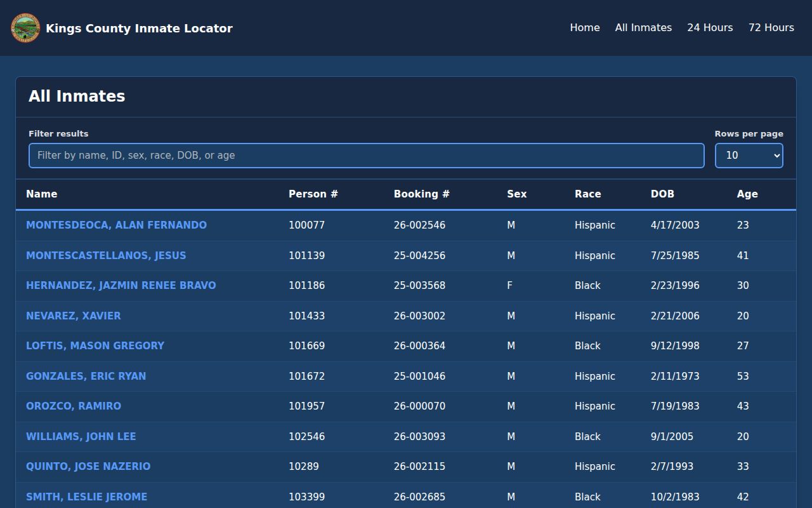Focus the Filter results input field
812x508 pixels.
(x=367, y=156)
